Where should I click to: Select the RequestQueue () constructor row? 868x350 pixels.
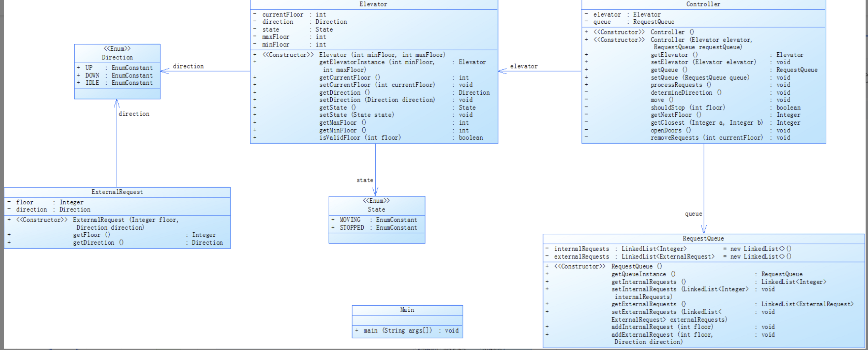604,266
